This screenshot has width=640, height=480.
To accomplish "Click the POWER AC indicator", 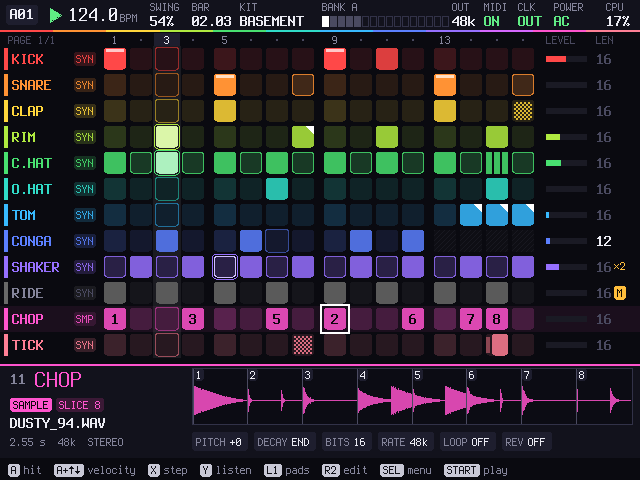I will pyautogui.click(x=568, y=14).
